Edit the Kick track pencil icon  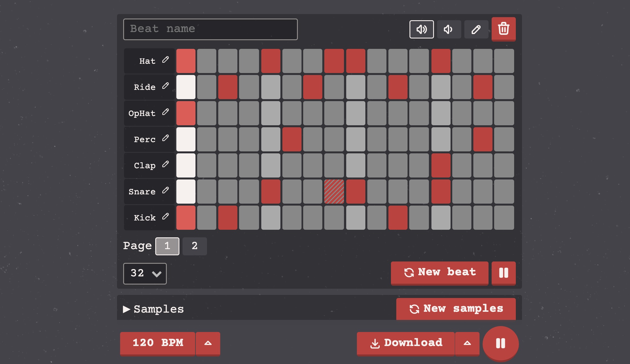pos(166,217)
